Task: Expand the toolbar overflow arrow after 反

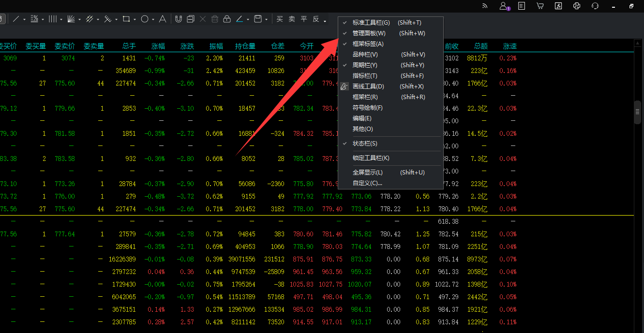Action: (325, 21)
